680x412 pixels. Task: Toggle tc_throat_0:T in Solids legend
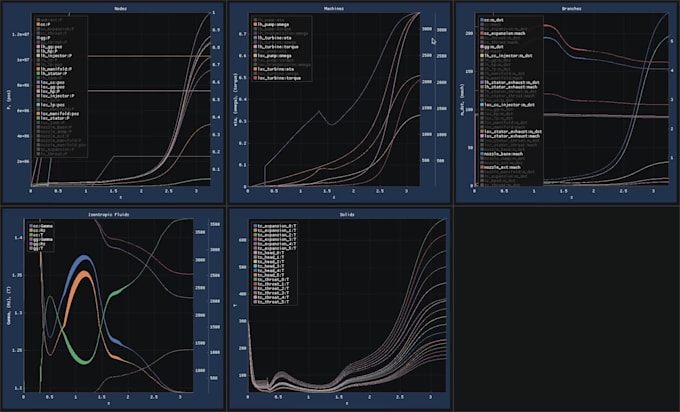pyautogui.click(x=271, y=279)
